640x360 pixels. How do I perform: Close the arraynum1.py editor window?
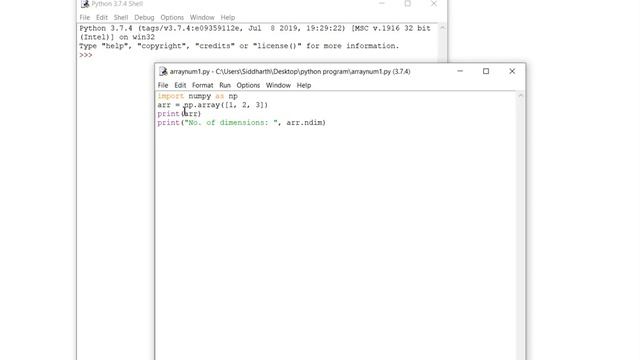[x=512, y=71]
